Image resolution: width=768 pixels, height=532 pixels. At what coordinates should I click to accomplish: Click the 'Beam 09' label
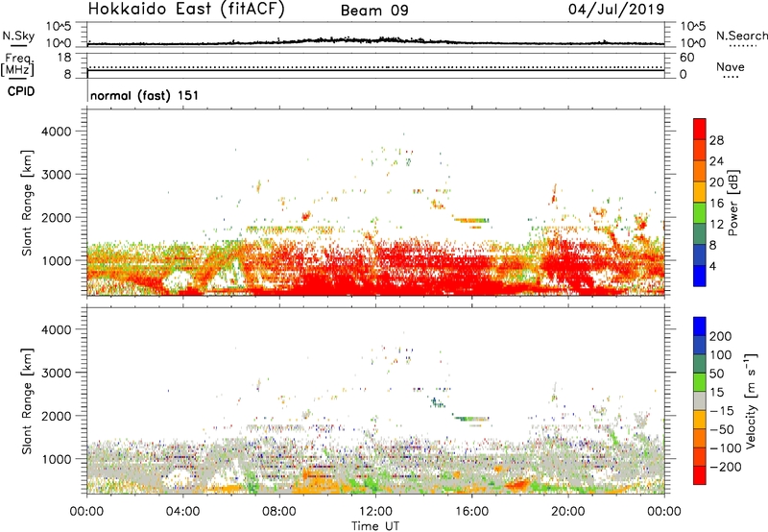point(374,11)
